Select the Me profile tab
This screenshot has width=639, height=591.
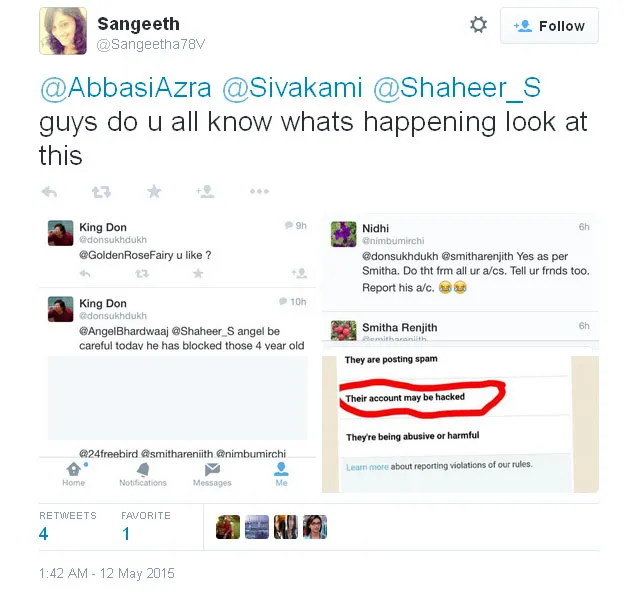click(281, 474)
